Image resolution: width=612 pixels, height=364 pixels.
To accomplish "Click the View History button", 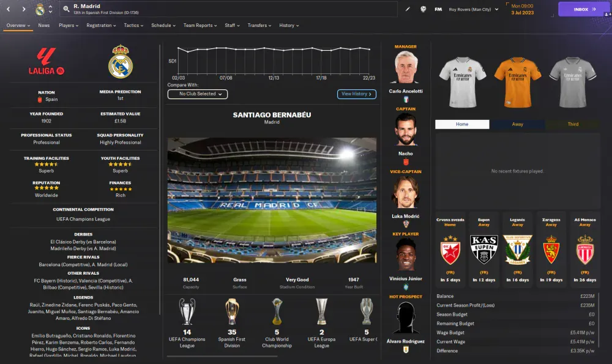I will pyautogui.click(x=356, y=94).
